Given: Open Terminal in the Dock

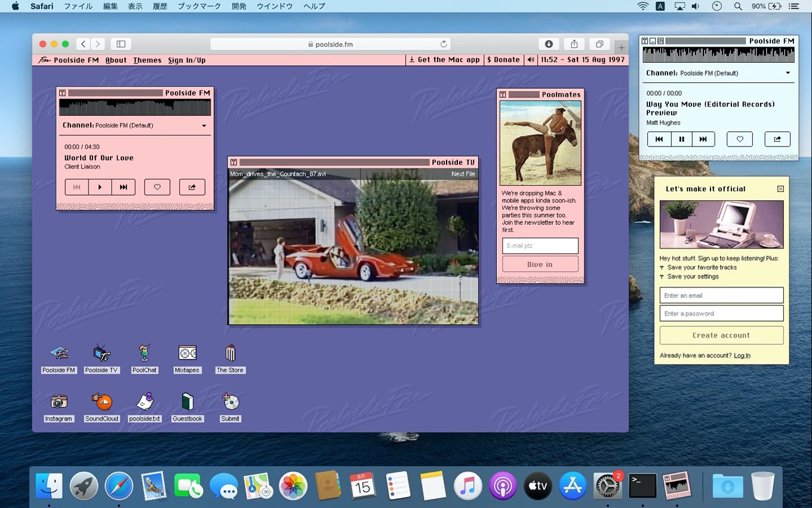Looking at the screenshot, I should (x=642, y=486).
